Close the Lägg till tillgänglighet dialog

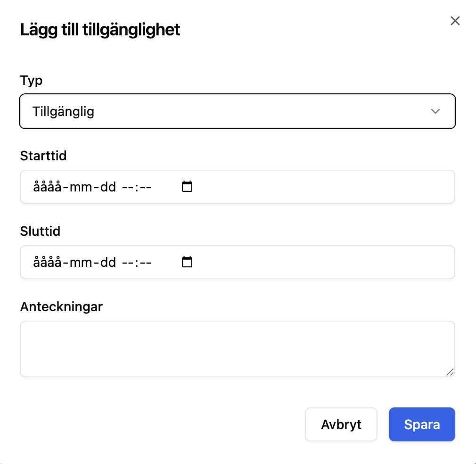455,21
